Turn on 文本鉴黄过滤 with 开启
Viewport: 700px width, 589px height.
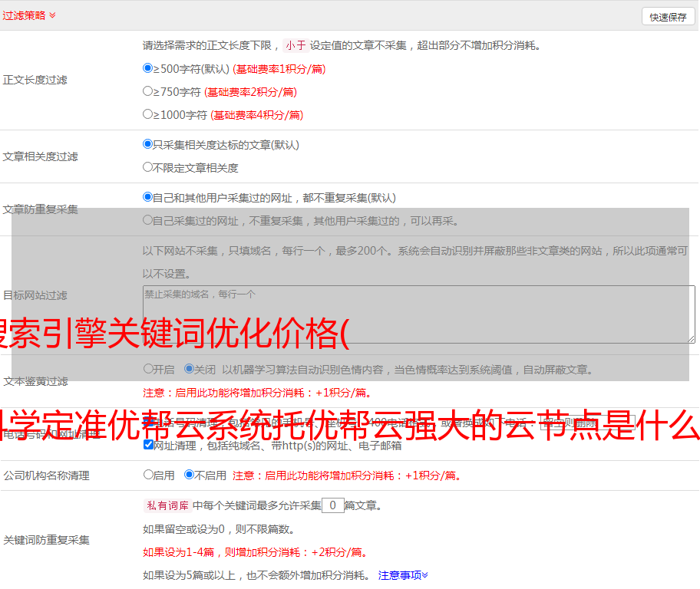point(148,369)
